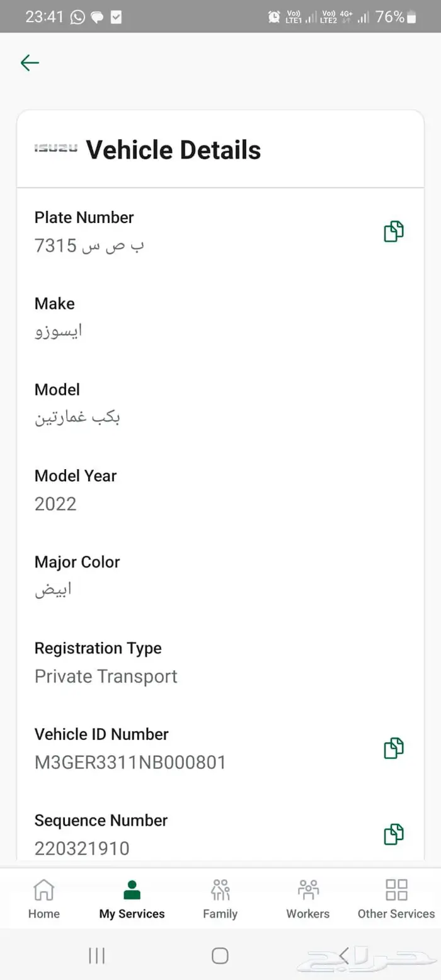The image size is (441, 980).
Task: Tap the WhatsApp notification icon
Action: tap(77, 17)
